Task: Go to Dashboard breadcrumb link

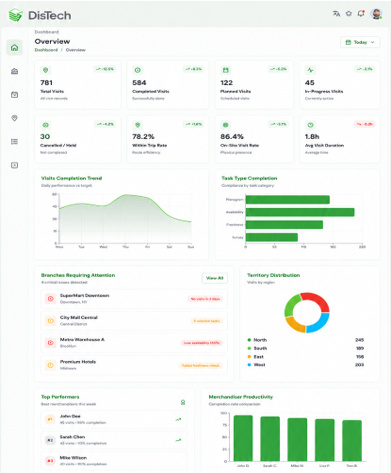Action: coord(46,50)
